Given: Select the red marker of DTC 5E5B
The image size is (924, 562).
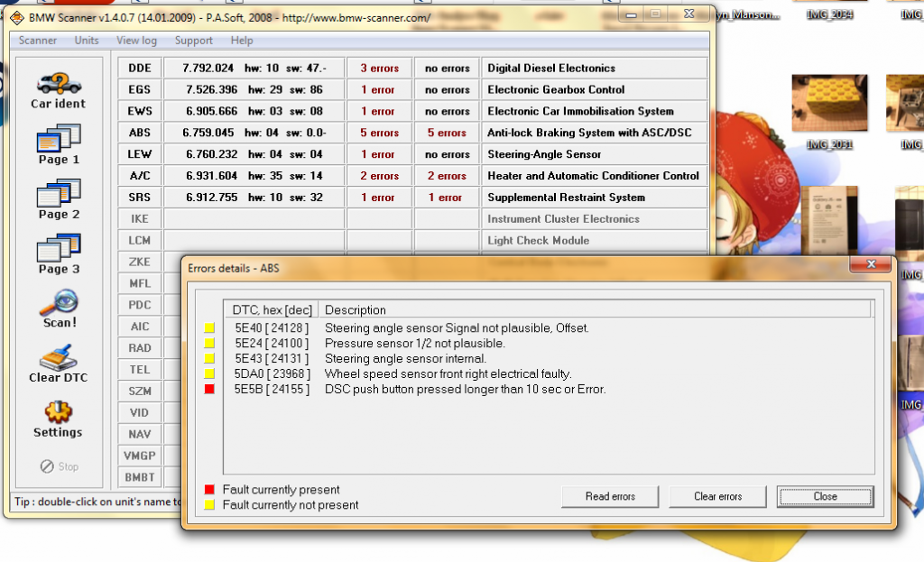Looking at the screenshot, I should (x=209, y=390).
